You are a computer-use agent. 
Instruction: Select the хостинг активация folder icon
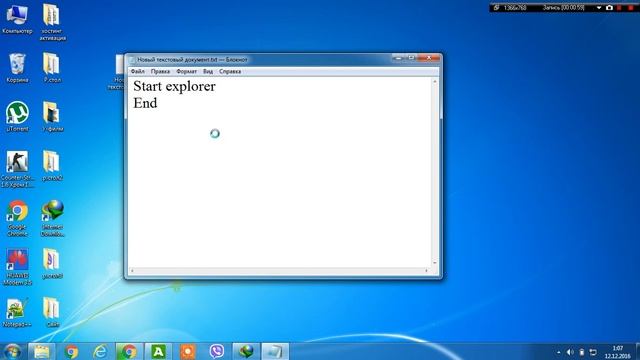click(52, 22)
